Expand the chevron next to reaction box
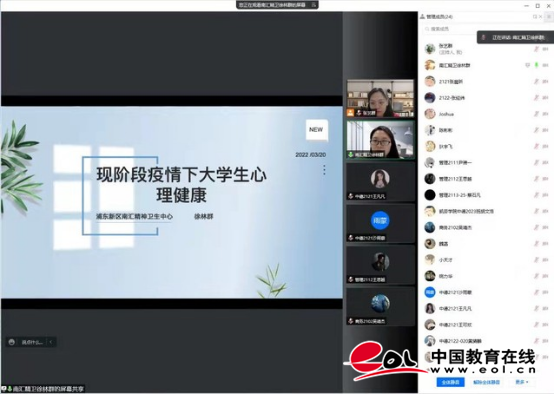 [x=51, y=342]
